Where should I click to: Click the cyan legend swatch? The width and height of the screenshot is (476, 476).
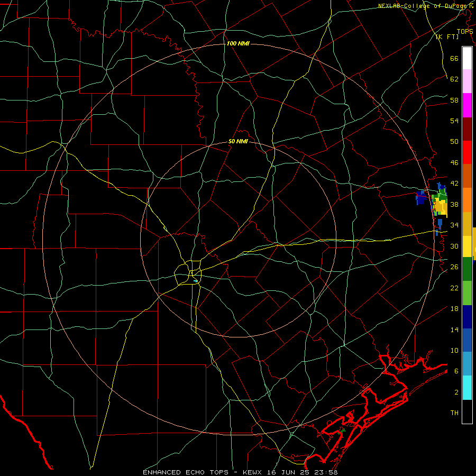click(x=467, y=388)
